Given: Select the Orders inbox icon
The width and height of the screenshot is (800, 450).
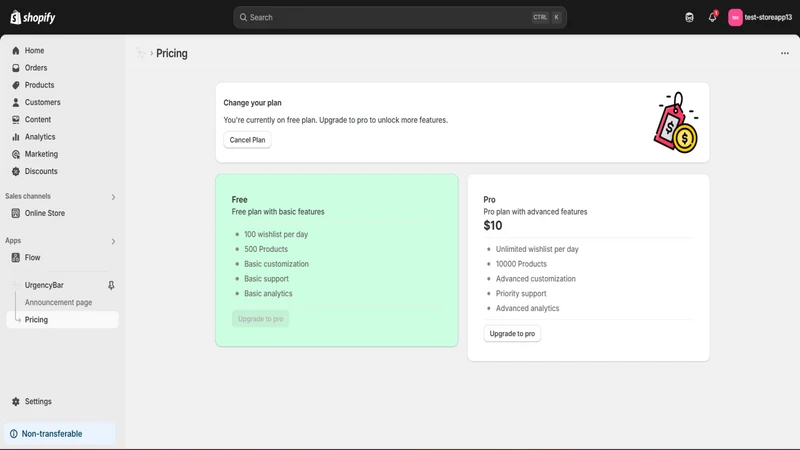Looking at the screenshot, I should click(x=16, y=68).
